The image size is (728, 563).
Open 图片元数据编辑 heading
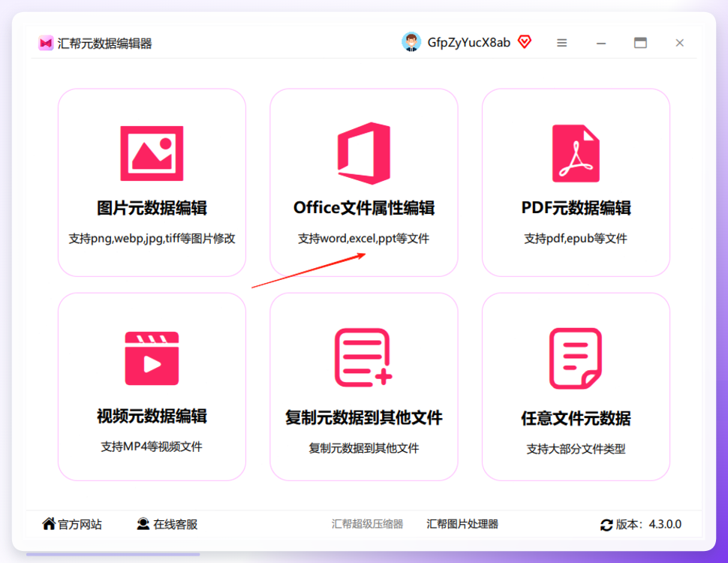[x=152, y=208]
